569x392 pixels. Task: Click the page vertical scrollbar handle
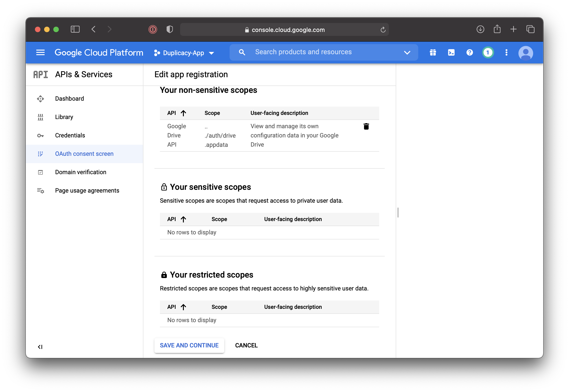(x=398, y=213)
